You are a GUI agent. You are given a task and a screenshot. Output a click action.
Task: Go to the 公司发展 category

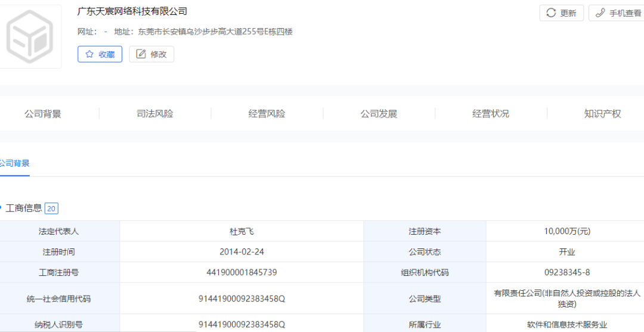[379, 113]
